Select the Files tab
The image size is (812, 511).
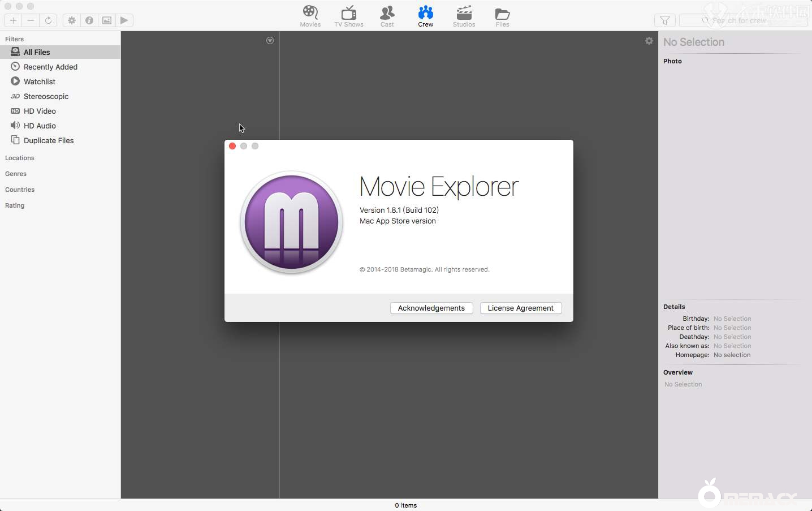point(502,16)
